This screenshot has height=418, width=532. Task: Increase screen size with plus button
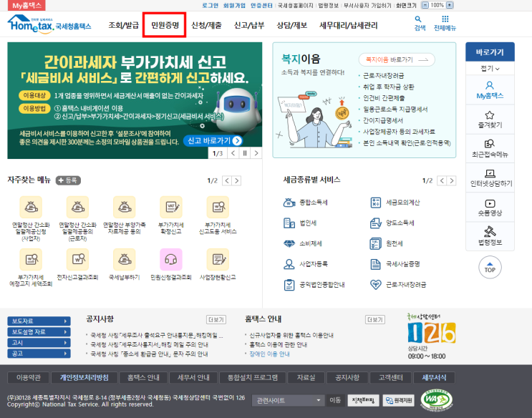(450, 5)
